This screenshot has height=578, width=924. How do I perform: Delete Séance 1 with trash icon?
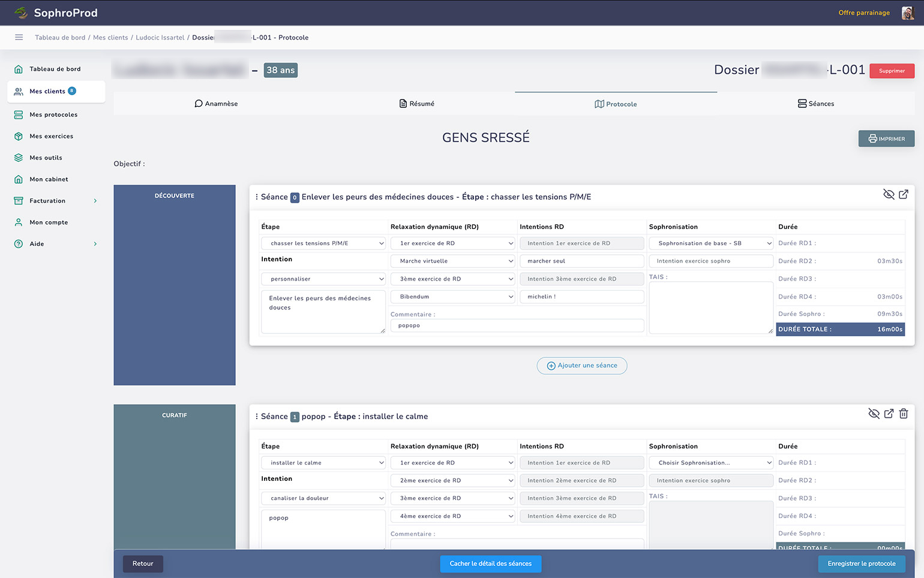904,414
